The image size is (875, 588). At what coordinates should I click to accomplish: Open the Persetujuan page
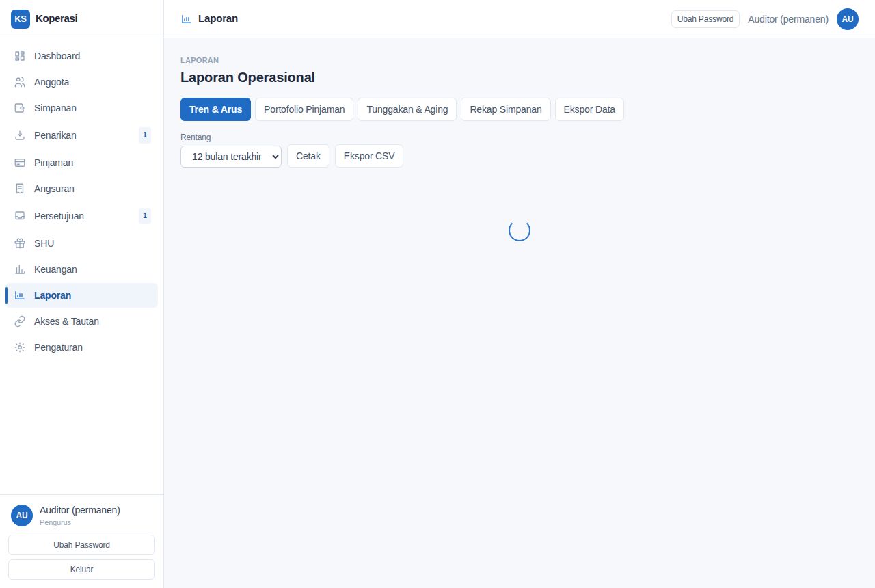(x=81, y=216)
